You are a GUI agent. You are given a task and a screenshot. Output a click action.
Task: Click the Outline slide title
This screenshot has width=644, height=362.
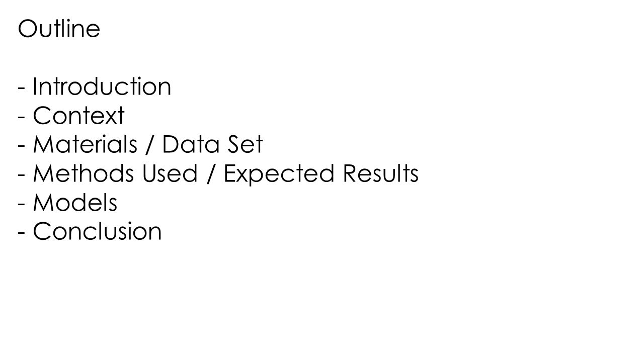59,29
